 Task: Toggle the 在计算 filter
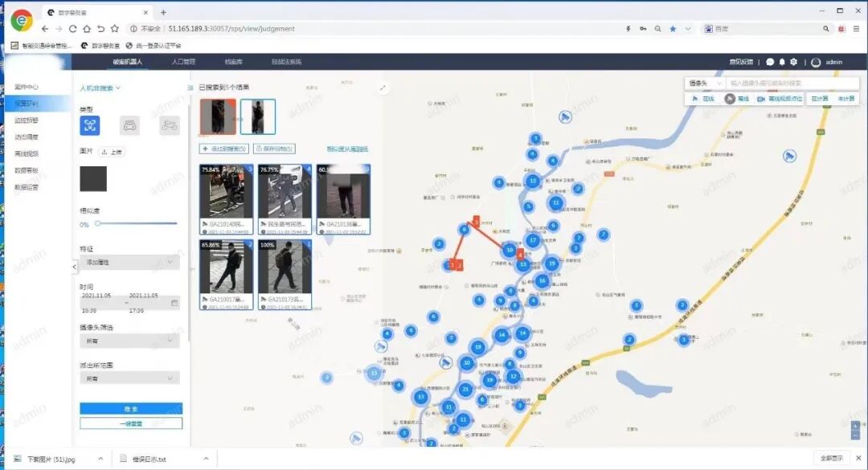(820, 99)
